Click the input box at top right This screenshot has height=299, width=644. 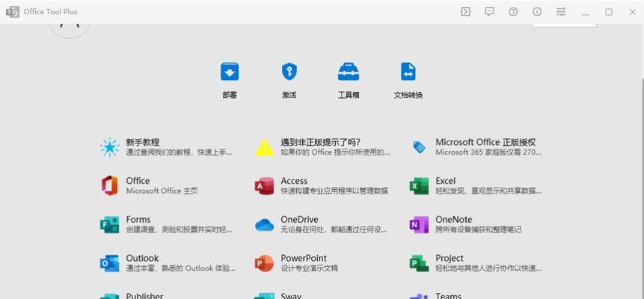564,25
